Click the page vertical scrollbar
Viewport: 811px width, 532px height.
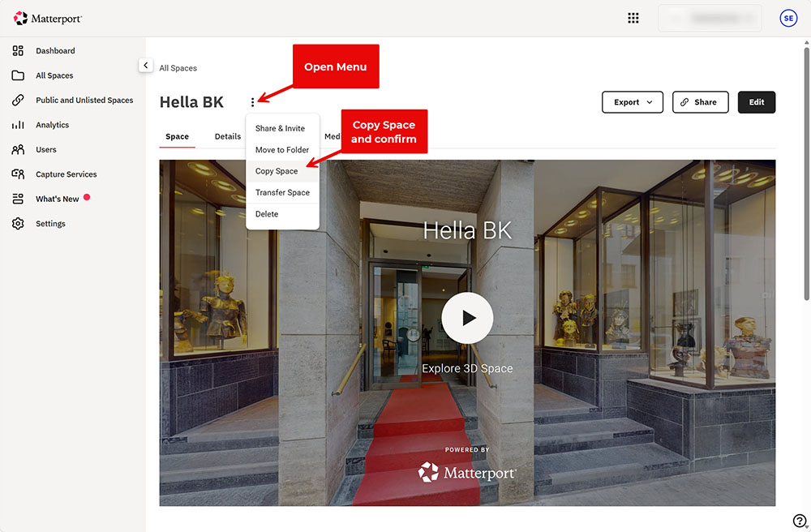point(806,174)
